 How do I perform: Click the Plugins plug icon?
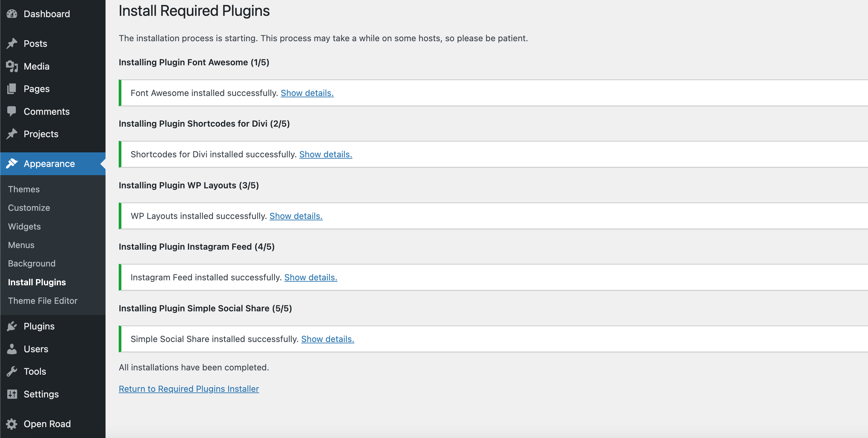(12, 326)
